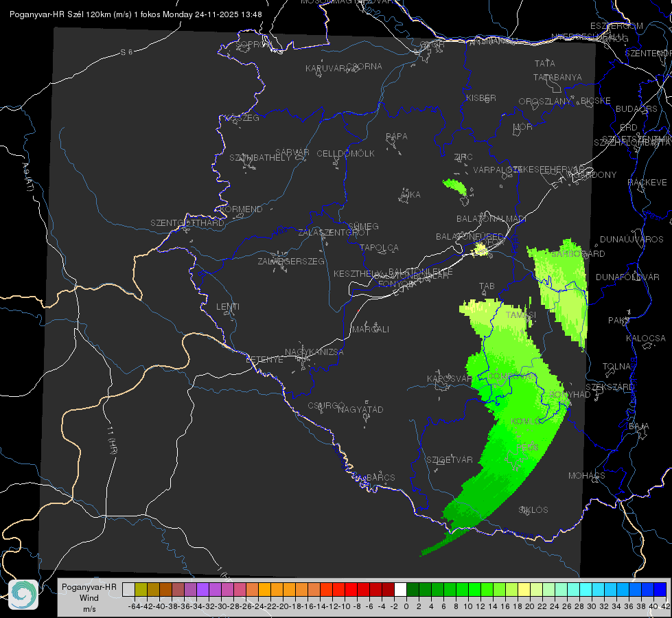Click the cyan swatch between 28 and 30
The image size is (672, 618).
pos(586,589)
